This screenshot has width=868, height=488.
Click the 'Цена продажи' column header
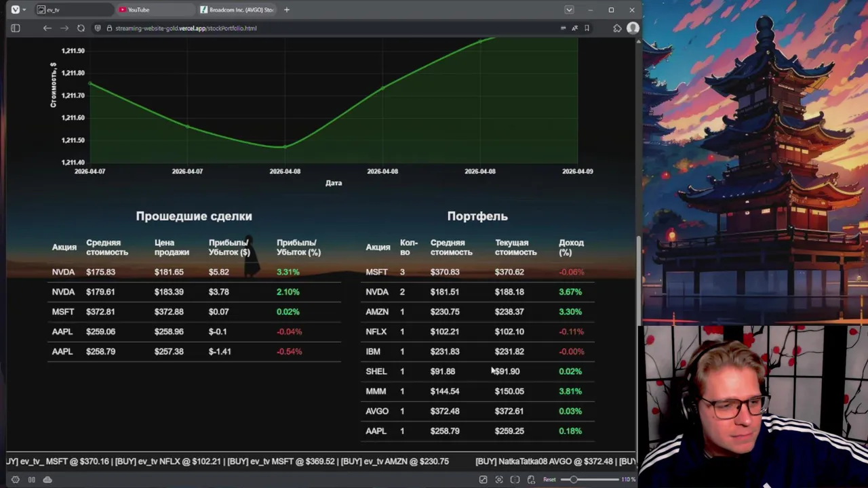tap(172, 247)
